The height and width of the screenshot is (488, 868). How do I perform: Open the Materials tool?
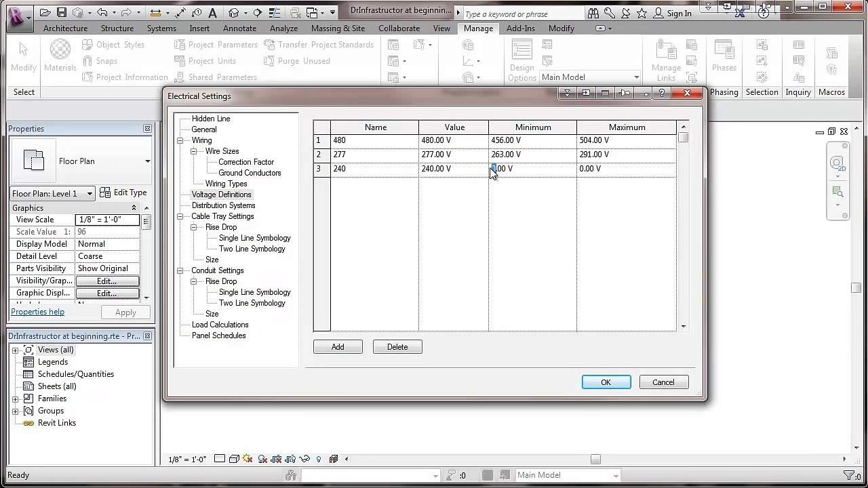click(60, 56)
